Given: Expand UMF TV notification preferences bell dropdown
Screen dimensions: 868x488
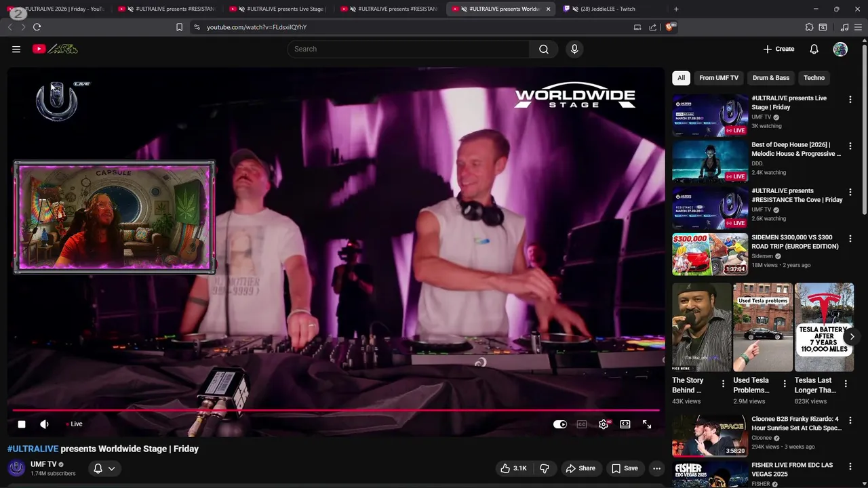Looking at the screenshot, I should pos(104,468).
